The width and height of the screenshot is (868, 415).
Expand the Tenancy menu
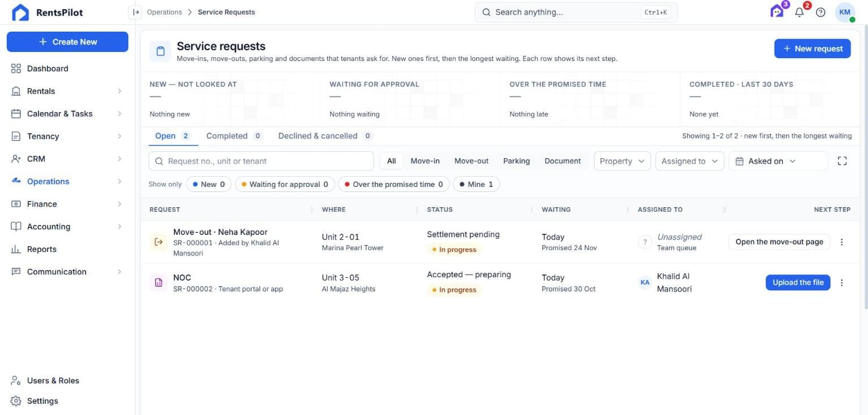(x=67, y=136)
